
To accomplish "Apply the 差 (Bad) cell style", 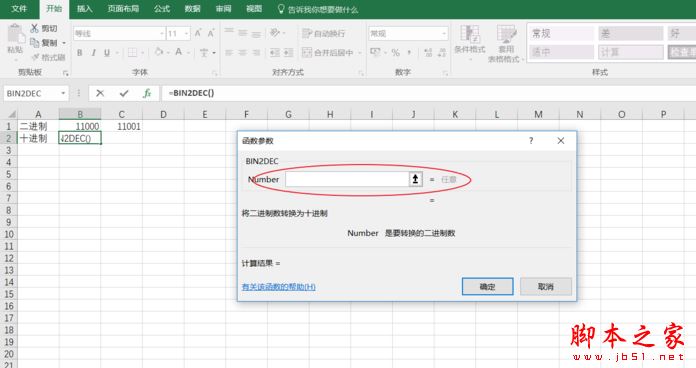I will click(630, 33).
